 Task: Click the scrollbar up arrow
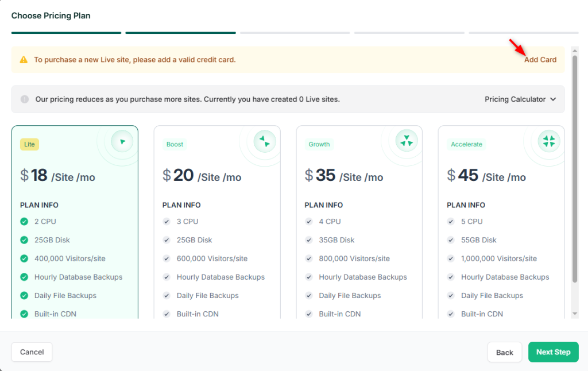[x=575, y=51]
